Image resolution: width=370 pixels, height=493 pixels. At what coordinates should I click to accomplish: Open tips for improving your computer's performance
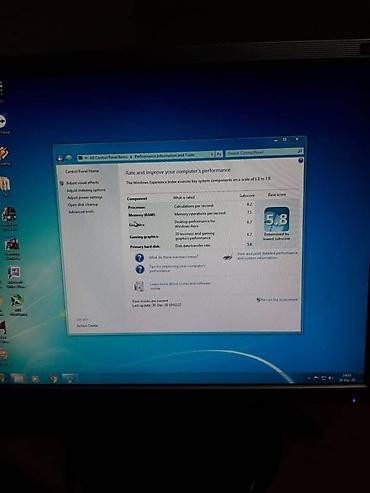tap(177, 268)
